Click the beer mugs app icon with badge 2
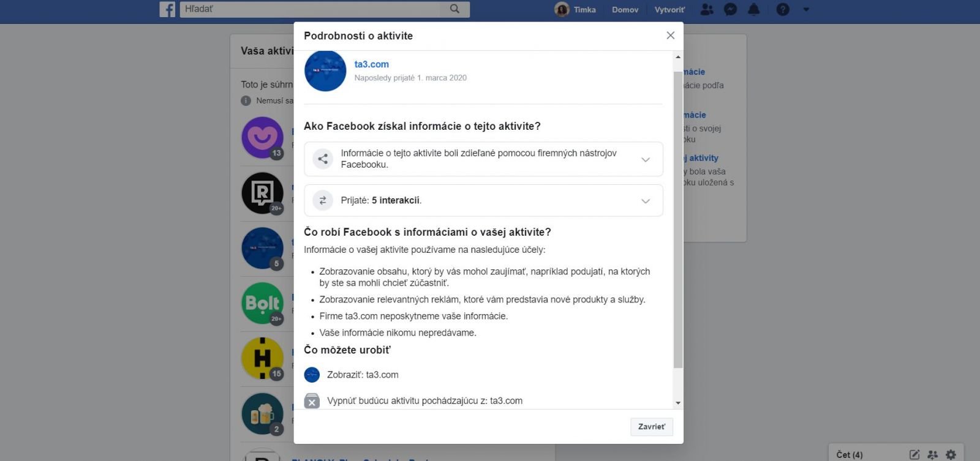 click(263, 414)
